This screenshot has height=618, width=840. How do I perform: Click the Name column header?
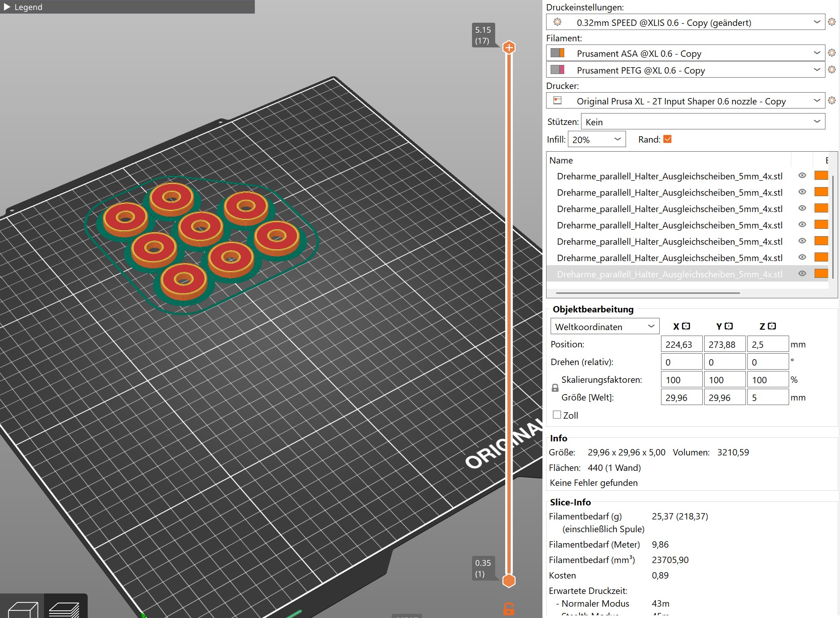(561, 160)
